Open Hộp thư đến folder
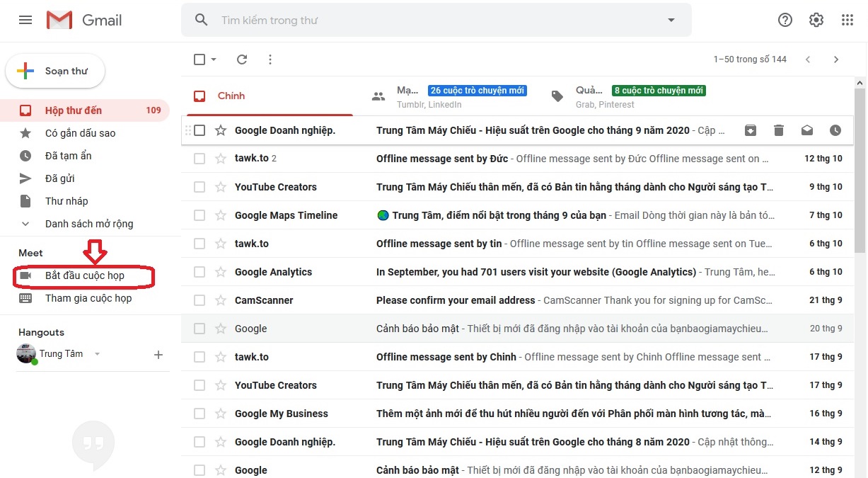This screenshot has width=868, height=478. (85, 110)
